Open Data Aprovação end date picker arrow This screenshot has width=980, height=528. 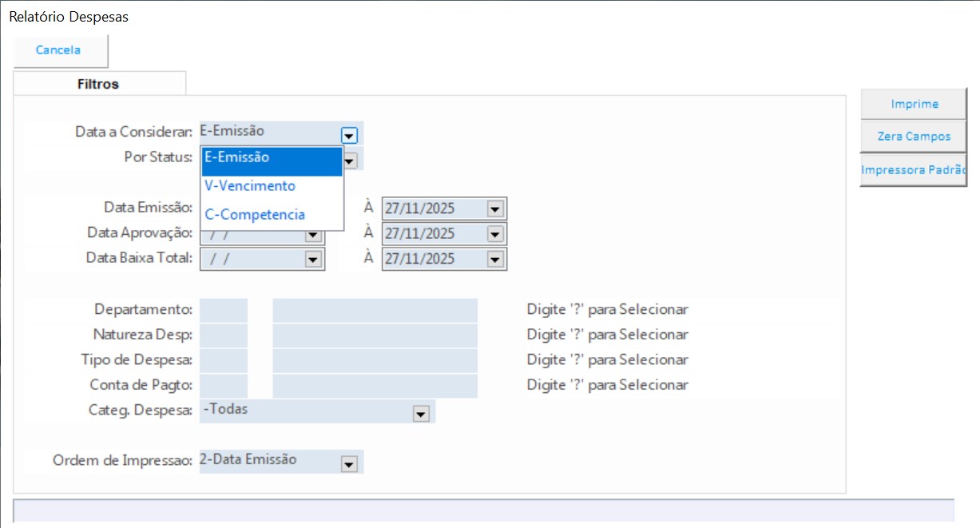pyautogui.click(x=495, y=235)
